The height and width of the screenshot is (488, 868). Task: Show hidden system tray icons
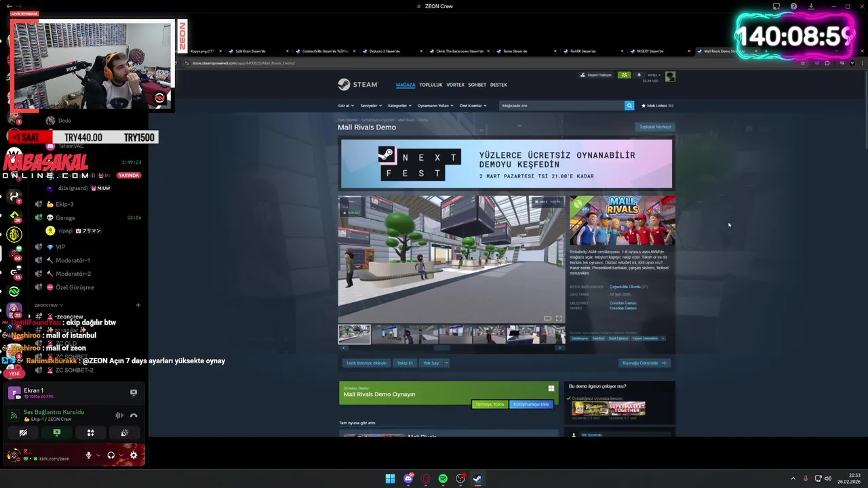(793, 479)
